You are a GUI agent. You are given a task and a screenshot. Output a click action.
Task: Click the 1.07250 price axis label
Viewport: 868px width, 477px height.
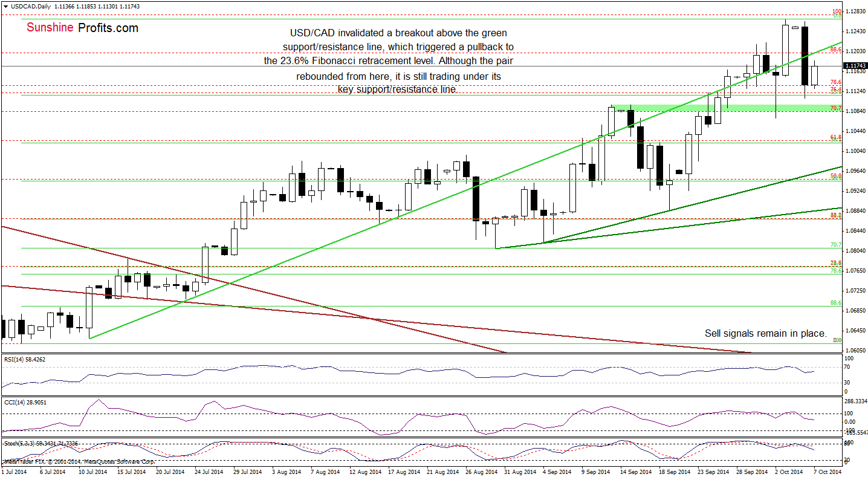tap(855, 291)
